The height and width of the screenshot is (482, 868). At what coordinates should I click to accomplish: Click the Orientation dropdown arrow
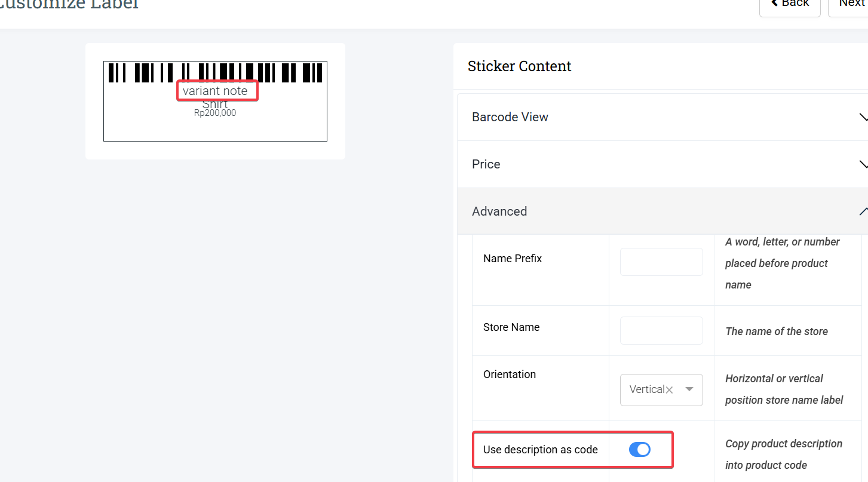[689, 389]
